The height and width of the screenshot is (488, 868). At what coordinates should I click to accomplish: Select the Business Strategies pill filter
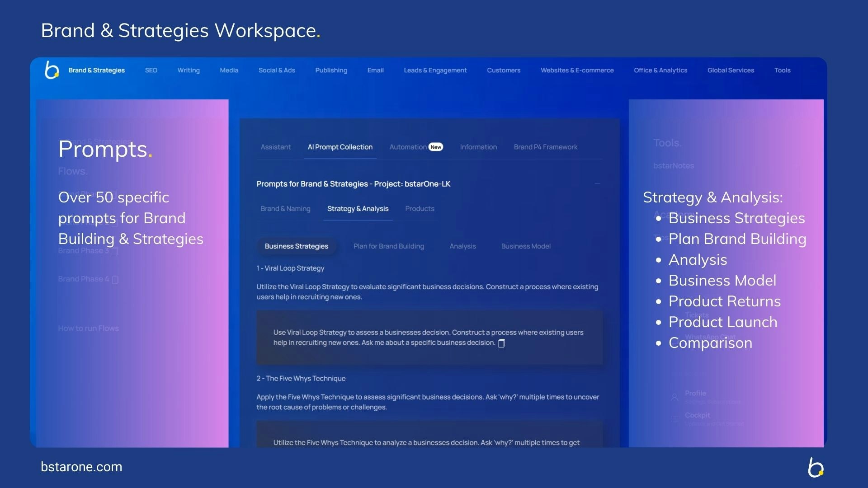click(x=297, y=246)
